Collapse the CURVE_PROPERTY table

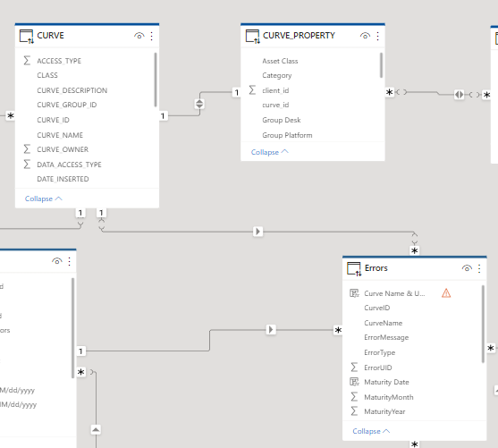tap(270, 152)
